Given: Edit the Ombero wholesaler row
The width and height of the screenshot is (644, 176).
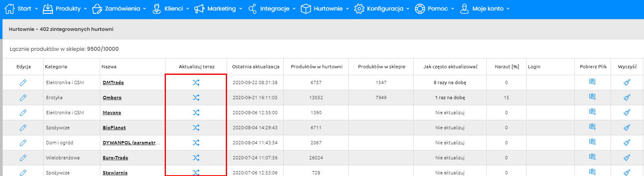Looking at the screenshot, I should point(23,98).
